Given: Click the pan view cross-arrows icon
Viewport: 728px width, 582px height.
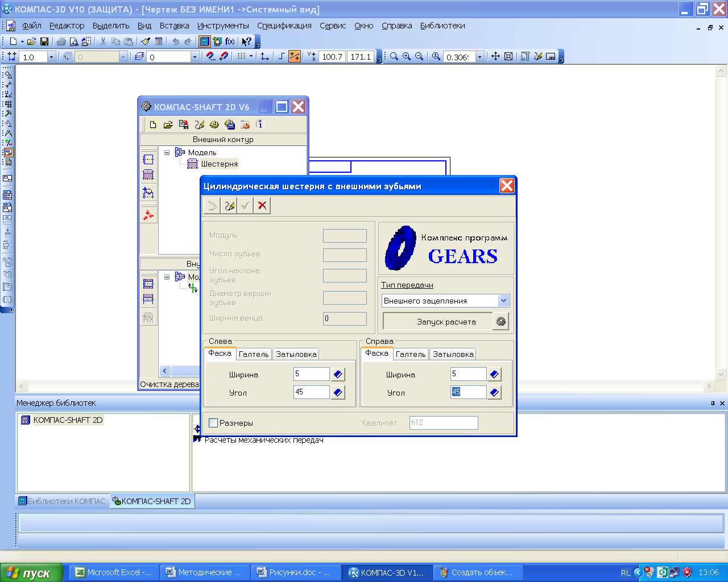Looking at the screenshot, I should point(495,57).
